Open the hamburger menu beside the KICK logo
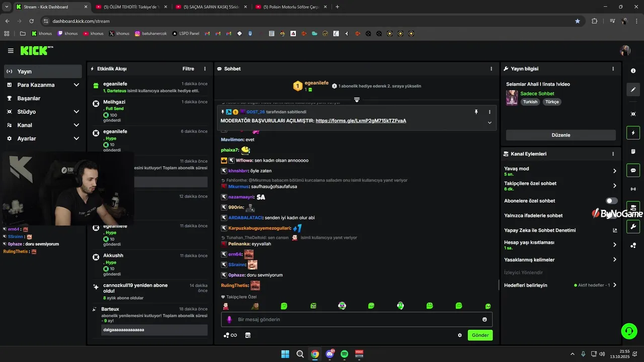The image size is (644, 362). 11,51
